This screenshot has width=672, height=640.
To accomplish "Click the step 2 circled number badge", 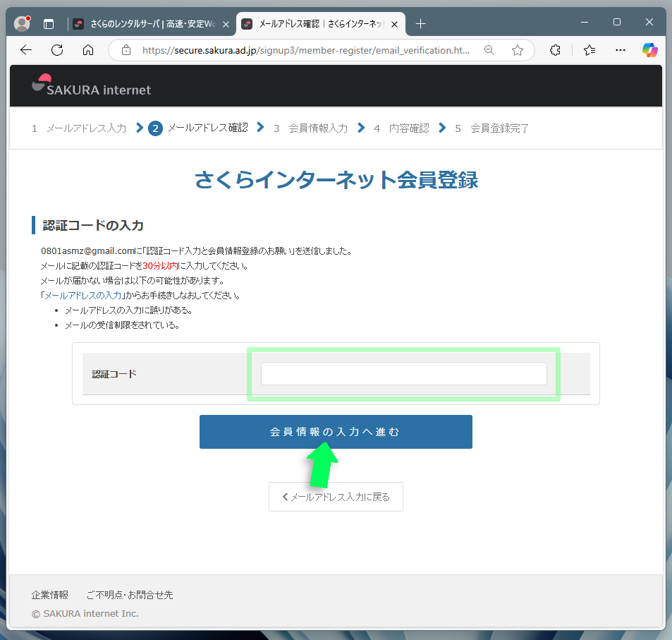I will click(x=155, y=128).
